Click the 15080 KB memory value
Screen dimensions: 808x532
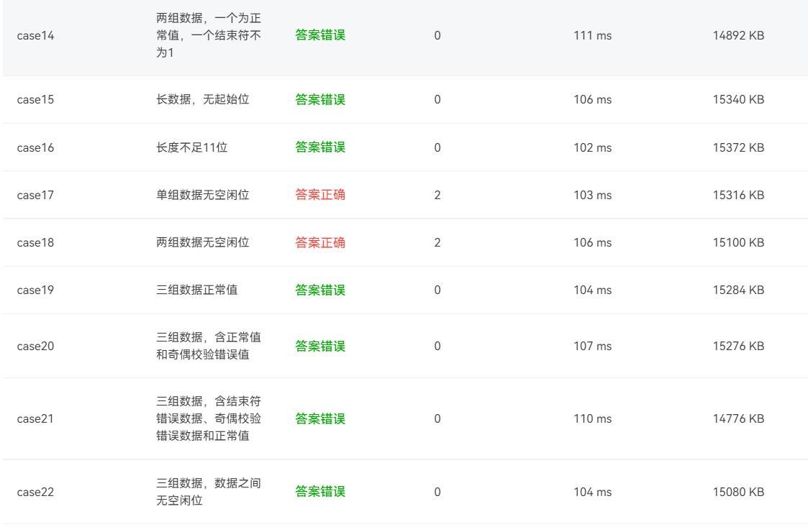[738, 492]
